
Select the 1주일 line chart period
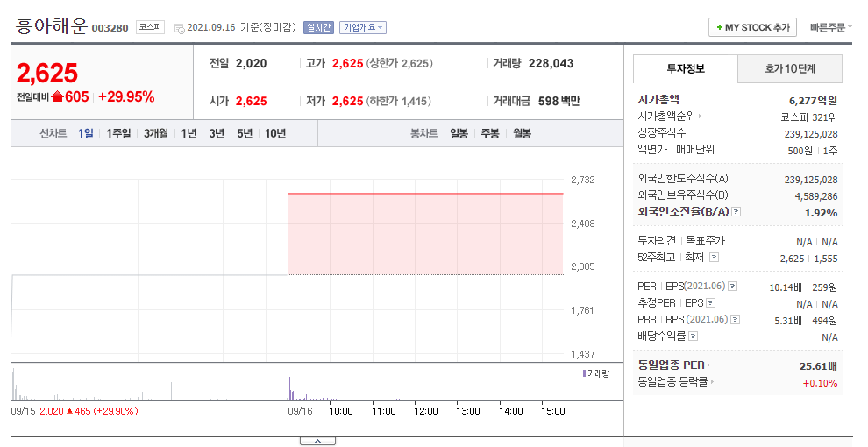coord(118,133)
